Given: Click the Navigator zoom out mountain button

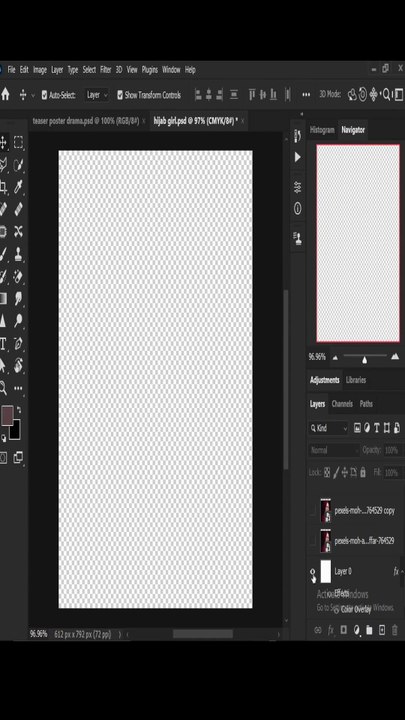Looking at the screenshot, I should pos(335,358).
